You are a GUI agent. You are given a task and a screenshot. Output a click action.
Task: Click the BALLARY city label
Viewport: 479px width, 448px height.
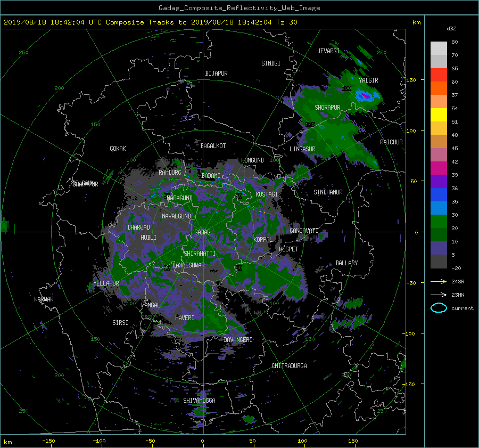pos(346,263)
